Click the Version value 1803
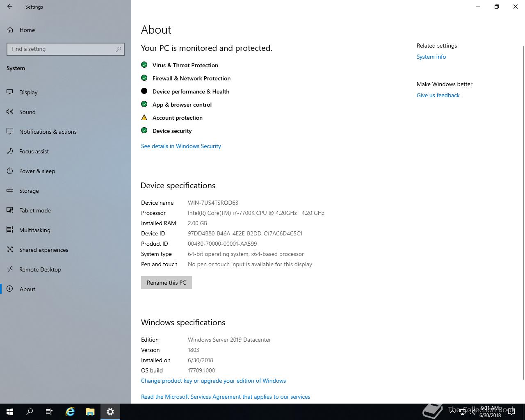Image resolution: width=525 pixels, height=420 pixels. coord(194,350)
